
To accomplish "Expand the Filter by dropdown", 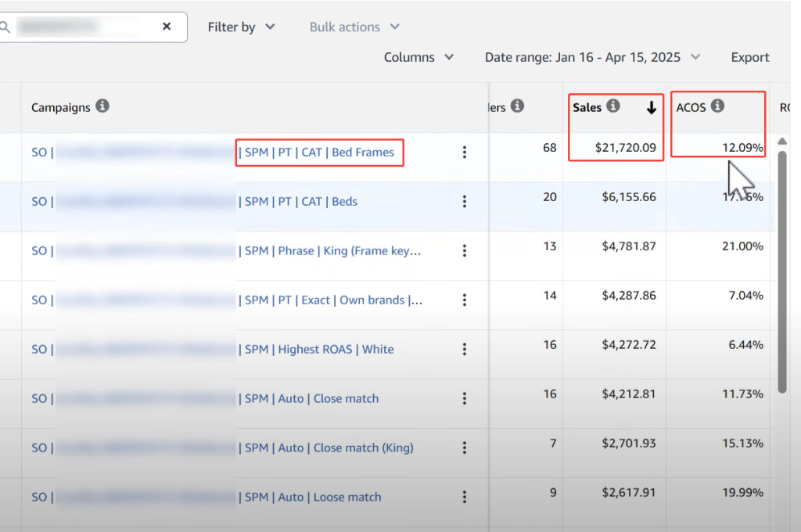I will (x=241, y=27).
